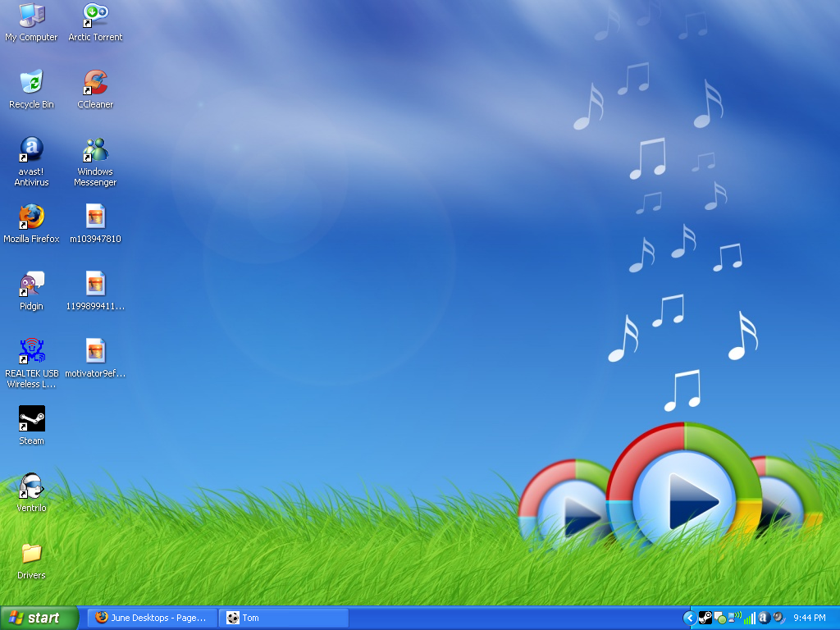Select the My Computer desktop icon

(31, 22)
